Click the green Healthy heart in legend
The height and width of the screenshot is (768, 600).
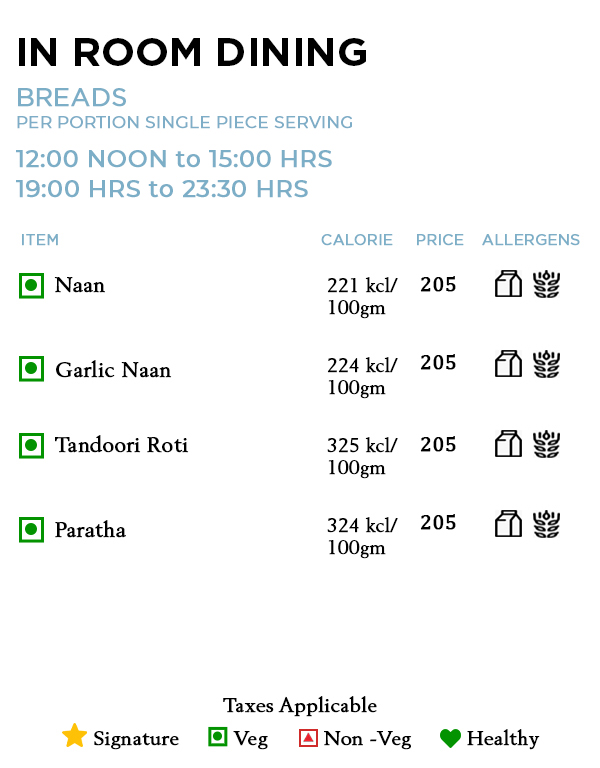450,739
